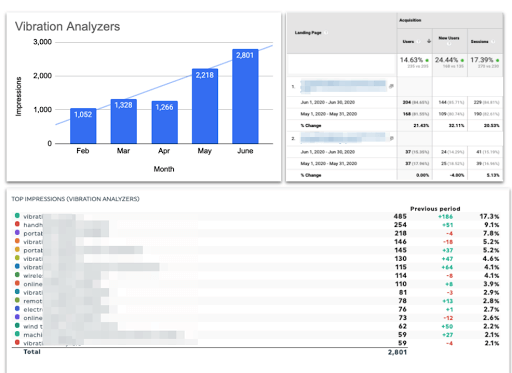Select the Feb bar labeled 1,052
The image size is (512, 373).
[x=83, y=126]
